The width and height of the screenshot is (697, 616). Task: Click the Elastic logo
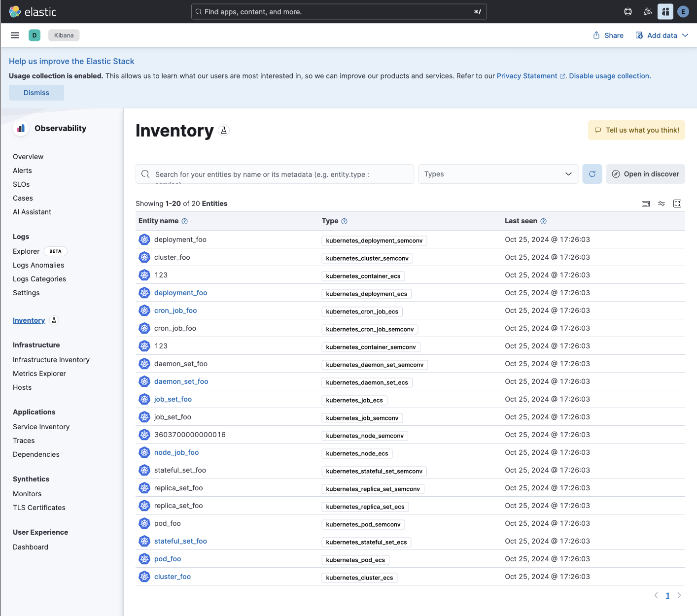(x=33, y=12)
